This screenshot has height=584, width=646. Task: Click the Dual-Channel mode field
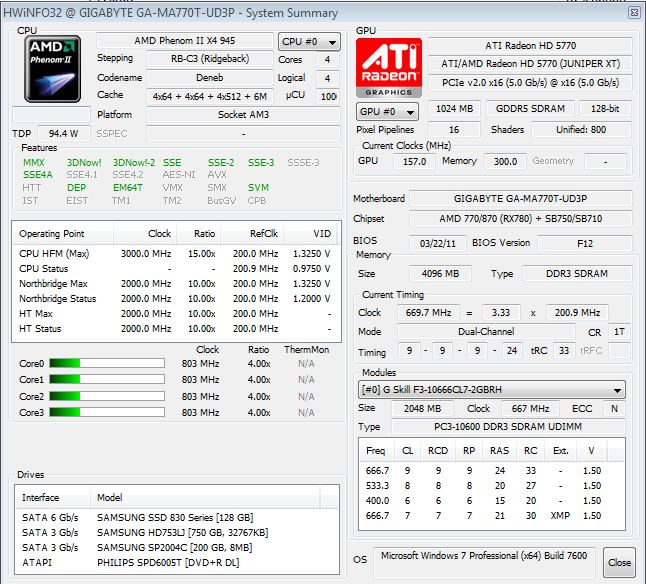point(486,332)
